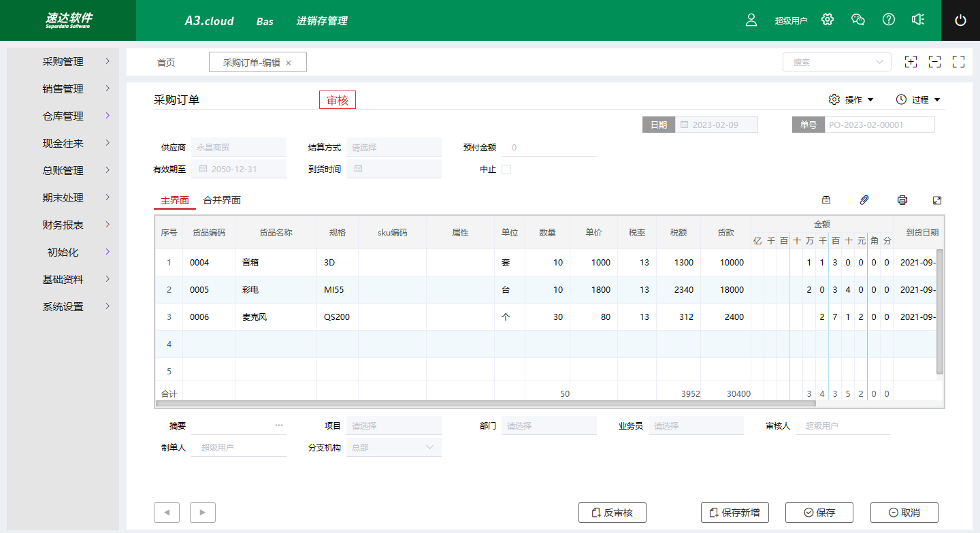Click the 保存新增 button
The width and height of the screenshot is (980, 533).
(x=735, y=513)
